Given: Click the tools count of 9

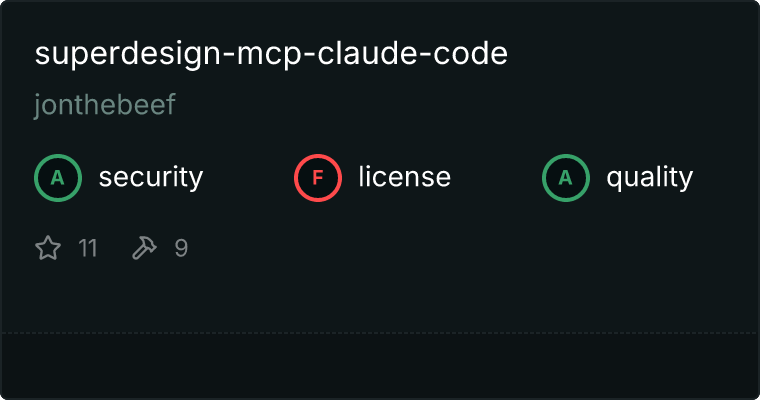Looking at the screenshot, I should coord(181,248).
